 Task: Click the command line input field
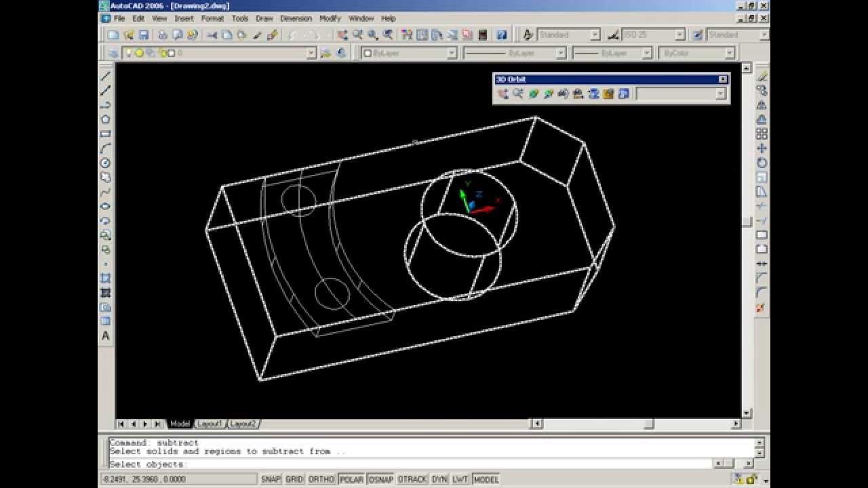point(410,464)
